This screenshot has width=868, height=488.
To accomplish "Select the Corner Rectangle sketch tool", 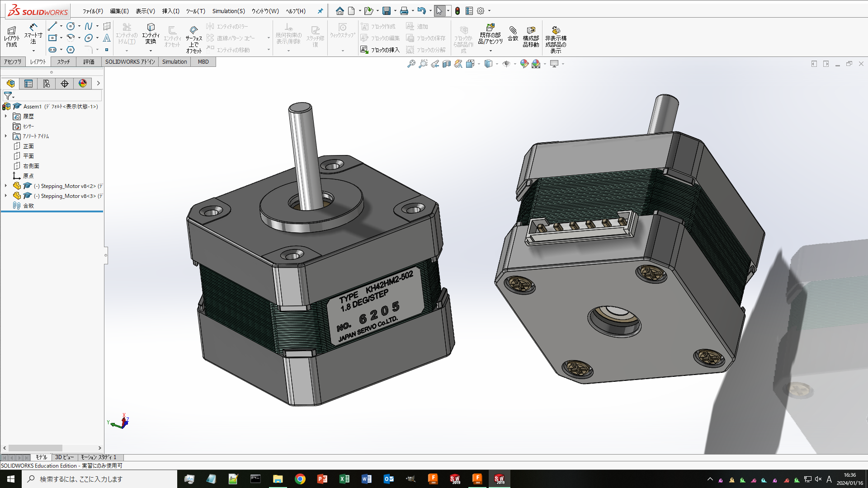I will pyautogui.click(x=52, y=38).
